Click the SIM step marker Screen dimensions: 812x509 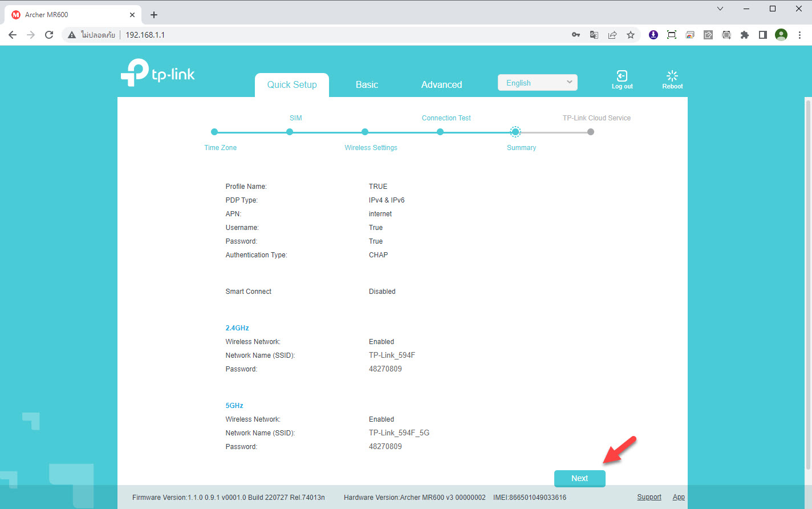[x=290, y=132]
